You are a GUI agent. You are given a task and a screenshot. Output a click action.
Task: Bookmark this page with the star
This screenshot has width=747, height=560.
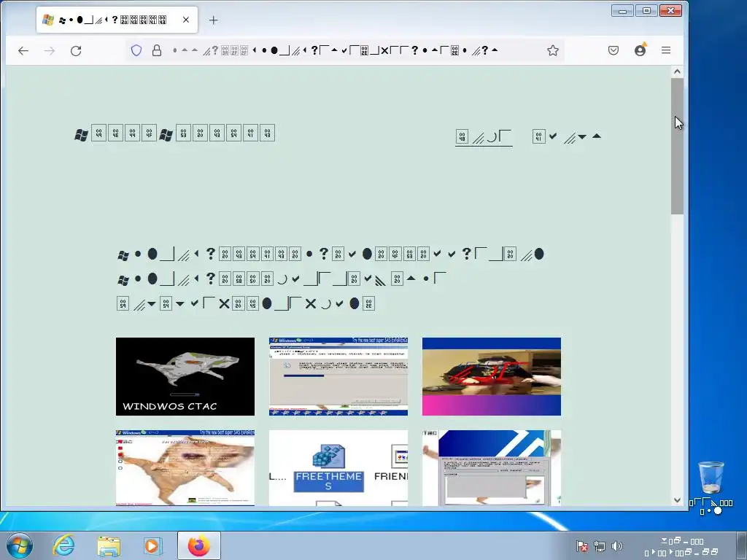click(x=553, y=50)
